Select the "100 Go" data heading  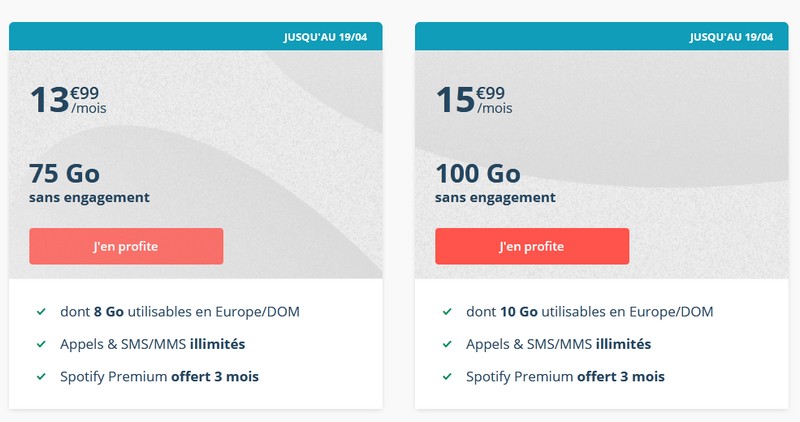(478, 172)
